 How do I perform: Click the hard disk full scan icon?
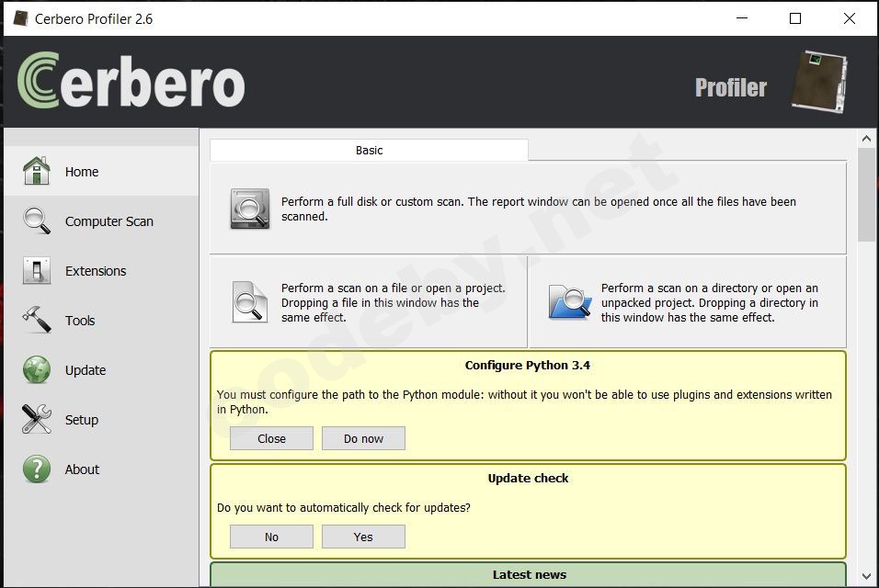249,209
